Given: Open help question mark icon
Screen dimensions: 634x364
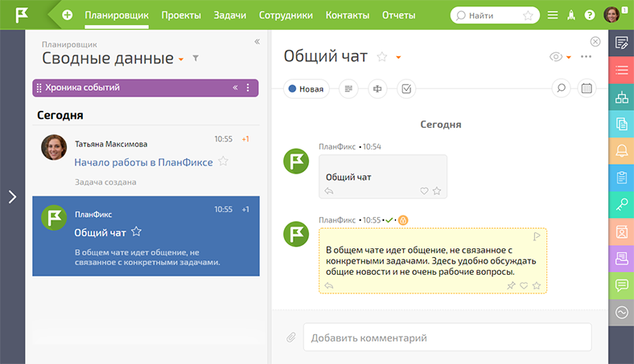Looking at the screenshot, I should coord(590,15).
